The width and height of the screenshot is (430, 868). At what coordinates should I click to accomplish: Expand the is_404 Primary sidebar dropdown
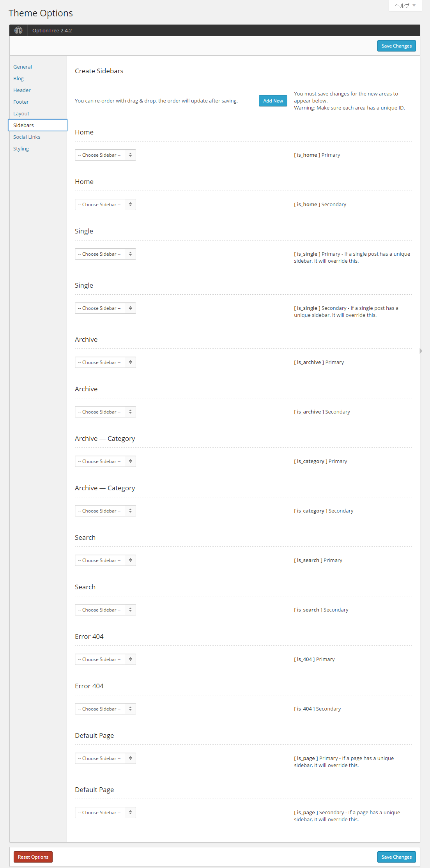[x=105, y=659]
